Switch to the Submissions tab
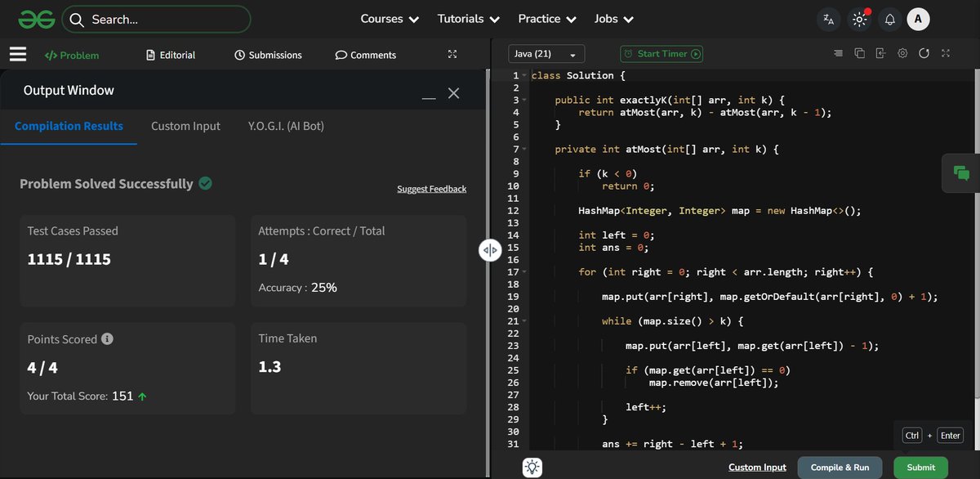 tap(268, 55)
